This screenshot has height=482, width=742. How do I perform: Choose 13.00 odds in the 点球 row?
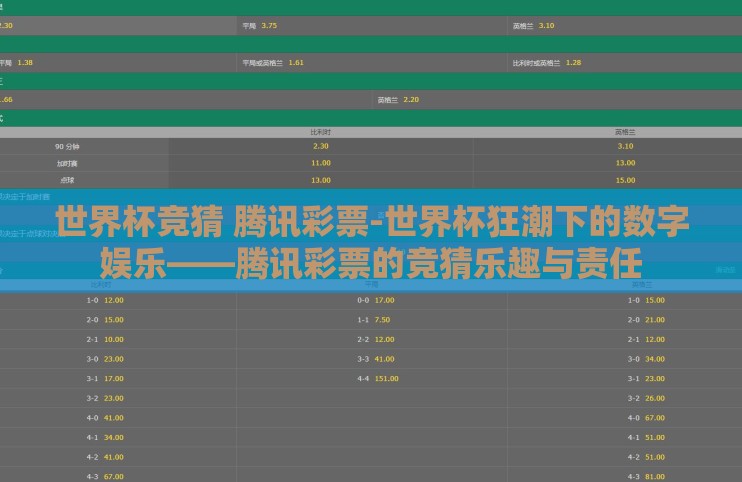[321, 180]
